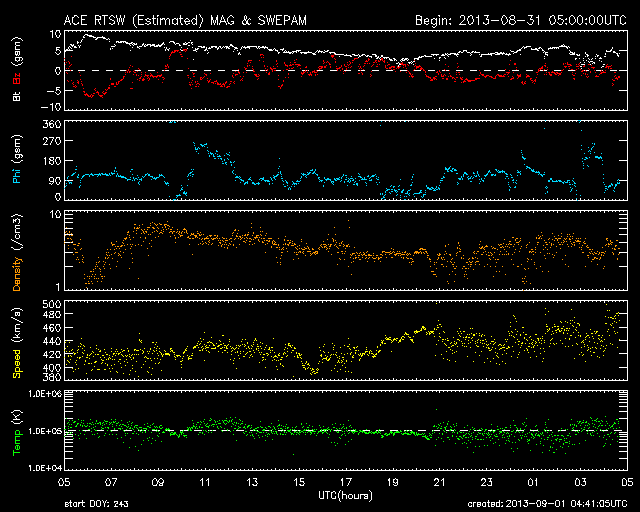Click the '400' tick on the Speed axis

coord(52,367)
